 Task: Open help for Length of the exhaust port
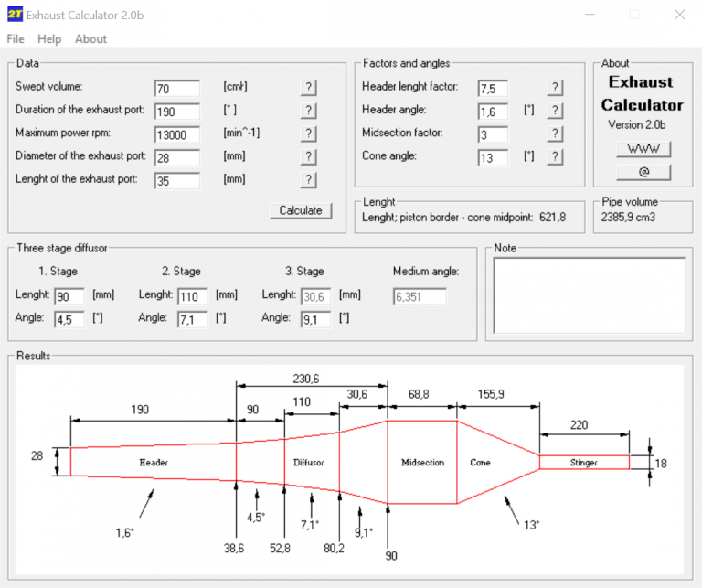point(309,179)
